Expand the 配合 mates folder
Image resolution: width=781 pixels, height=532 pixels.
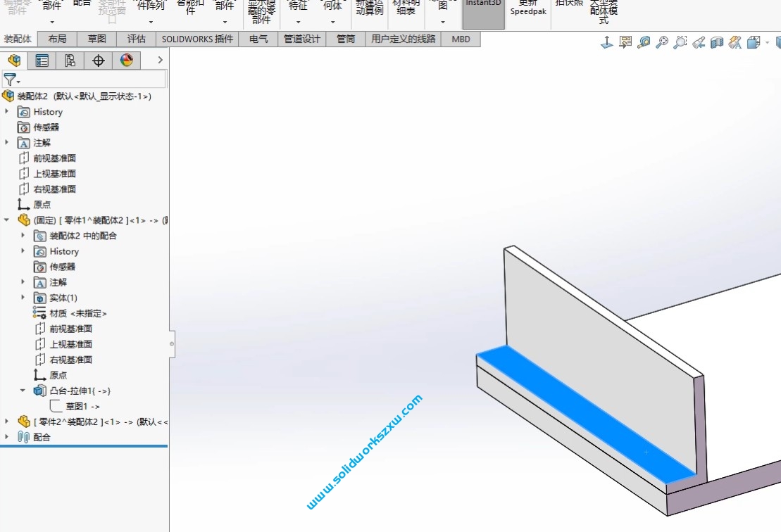pyautogui.click(x=7, y=437)
